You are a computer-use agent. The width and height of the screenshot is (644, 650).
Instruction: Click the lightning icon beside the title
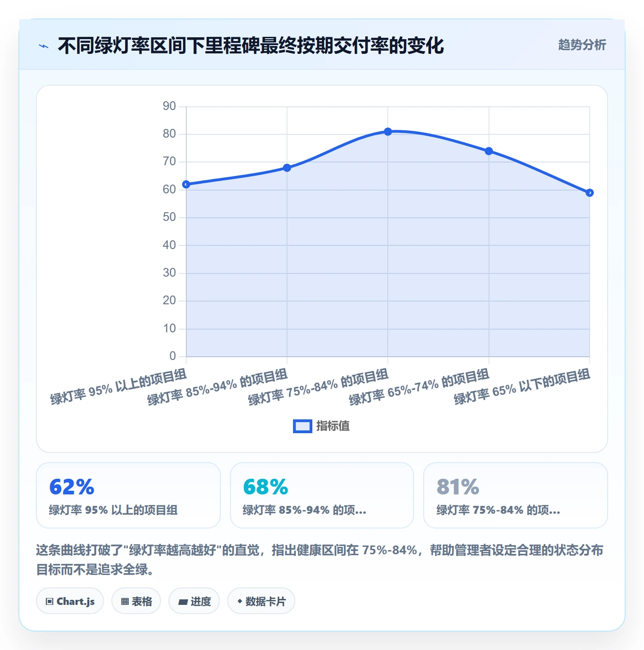(x=44, y=46)
